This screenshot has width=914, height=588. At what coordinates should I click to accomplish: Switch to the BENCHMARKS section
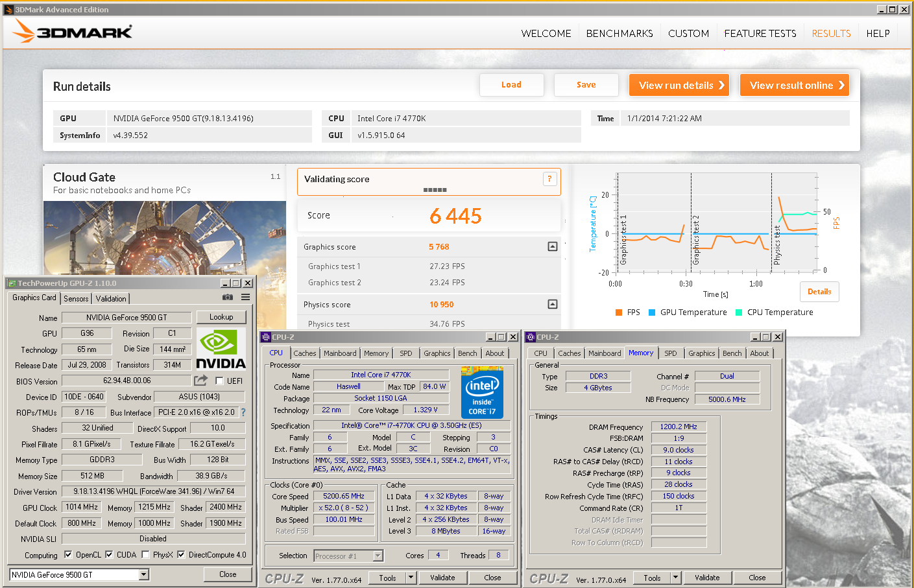619,34
